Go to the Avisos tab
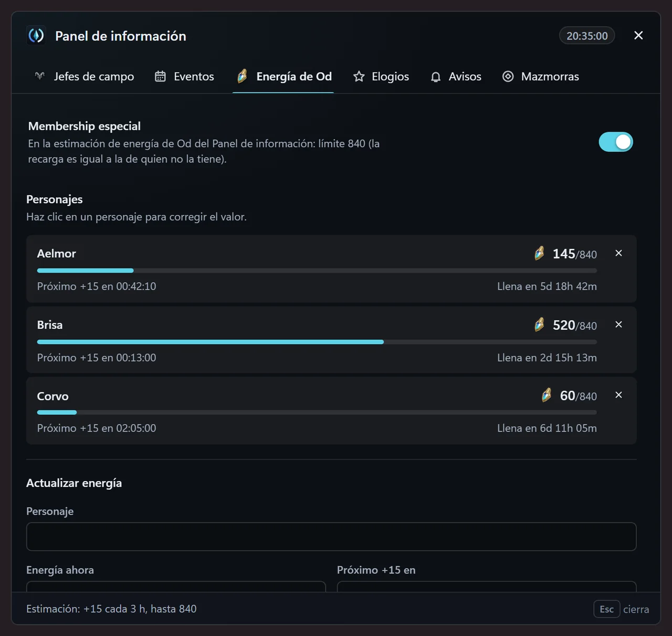Screen dimensions: 672x636 456,77
